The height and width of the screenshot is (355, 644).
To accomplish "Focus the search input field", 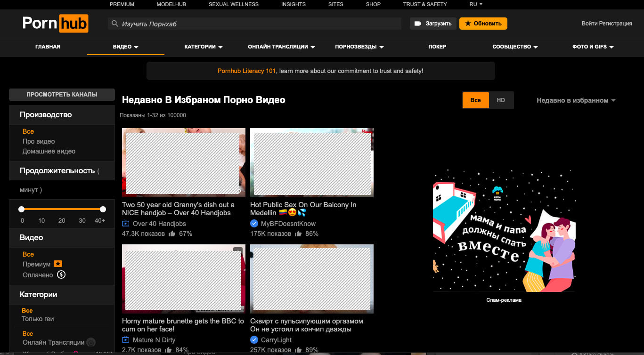I will [254, 24].
